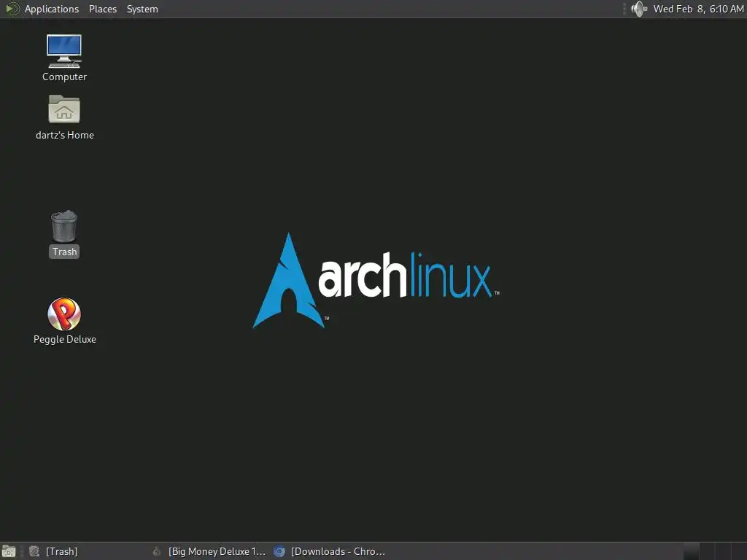The image size is (747, 560).
Task: Click the Peggle Deluxe label text
Action: point(65,339)
